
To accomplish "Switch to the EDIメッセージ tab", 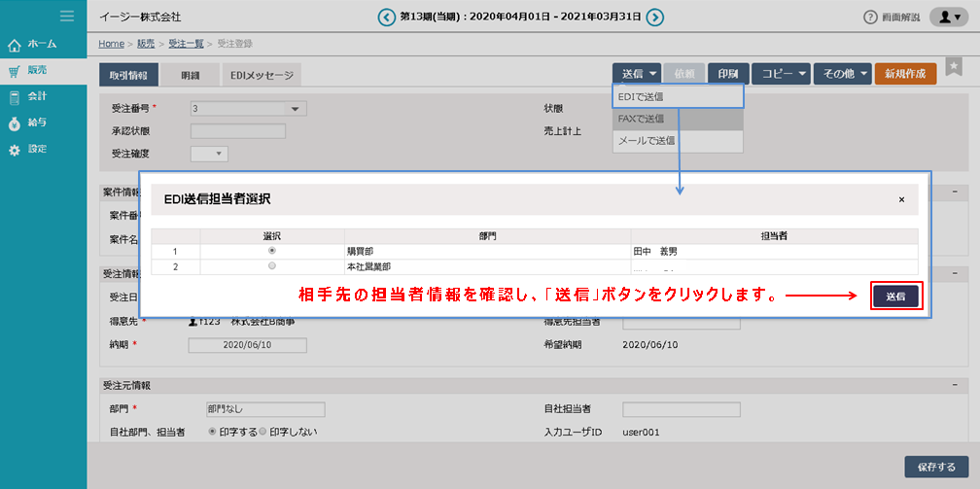I will [x=262, y=75].
